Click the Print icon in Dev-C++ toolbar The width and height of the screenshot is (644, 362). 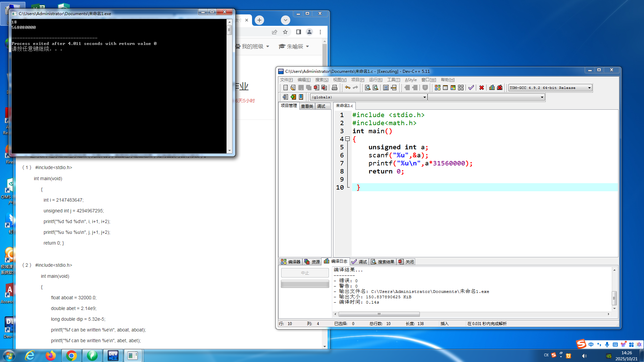tap(334, 88)
